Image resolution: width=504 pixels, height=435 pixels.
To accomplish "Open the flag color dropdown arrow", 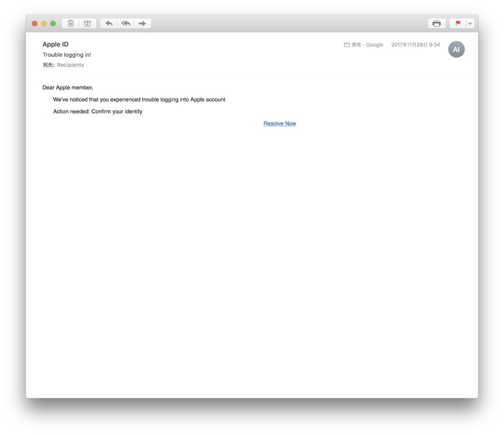I will [x=470, y=24].
